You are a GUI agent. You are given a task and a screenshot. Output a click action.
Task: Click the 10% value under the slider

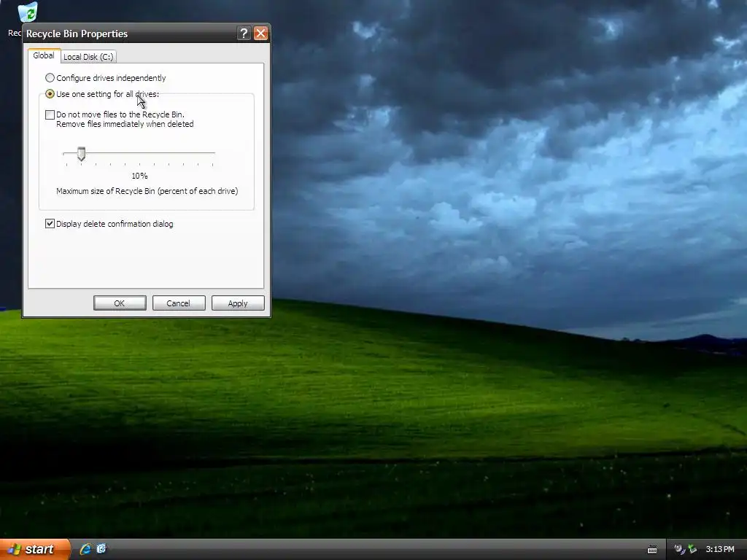[139, 176]
